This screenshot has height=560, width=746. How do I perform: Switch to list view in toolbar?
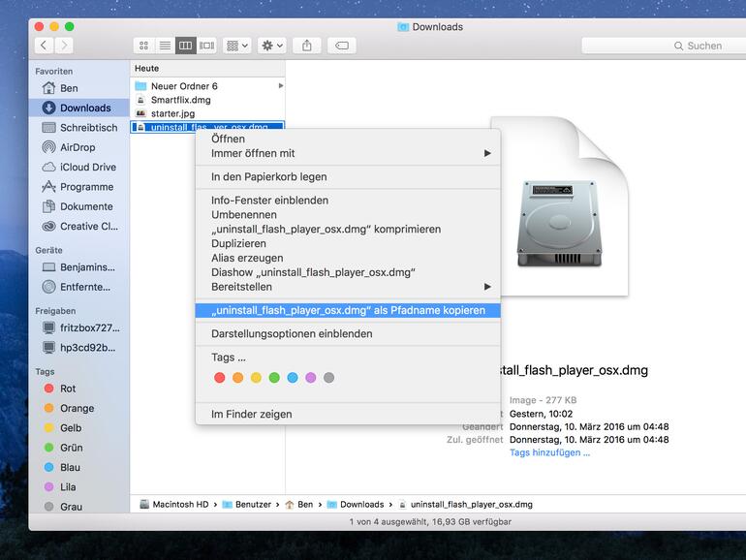point(165,46)
